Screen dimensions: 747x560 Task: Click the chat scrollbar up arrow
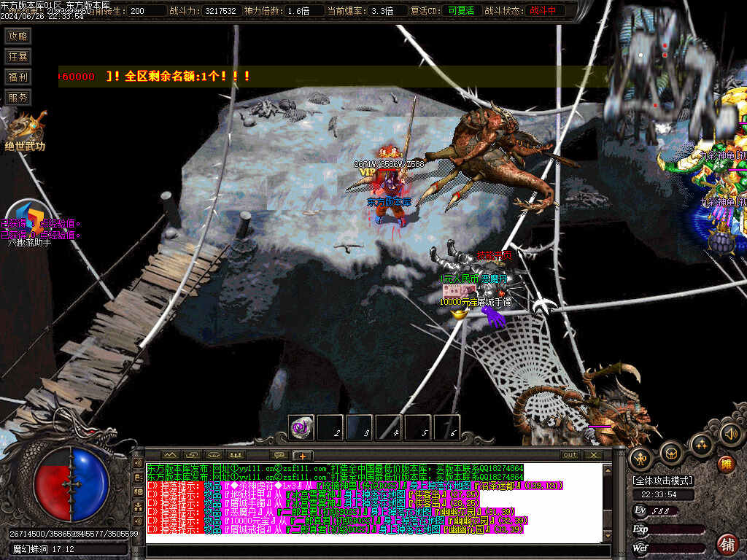point(608,470)
